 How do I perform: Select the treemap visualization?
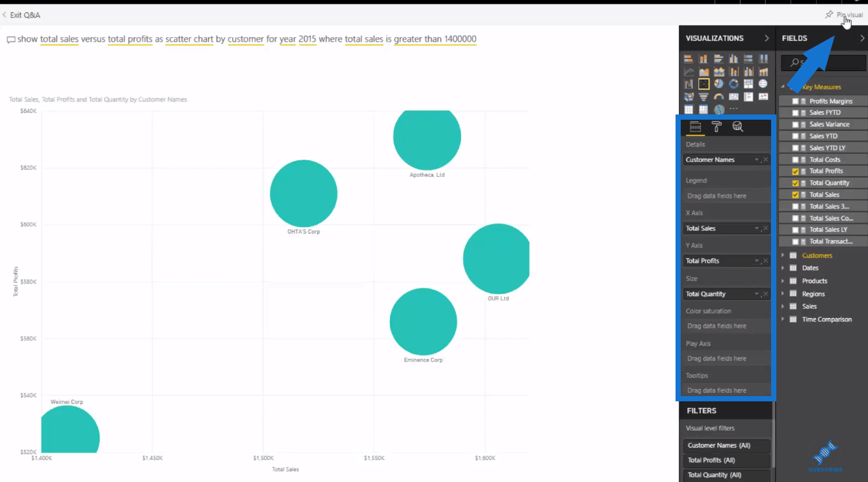coord(748,84)
